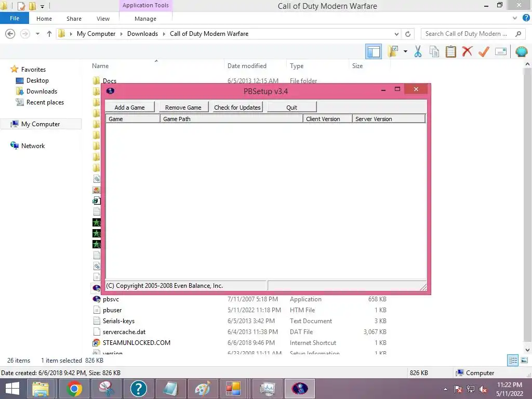Sort files by the Name column

(100, 66)
